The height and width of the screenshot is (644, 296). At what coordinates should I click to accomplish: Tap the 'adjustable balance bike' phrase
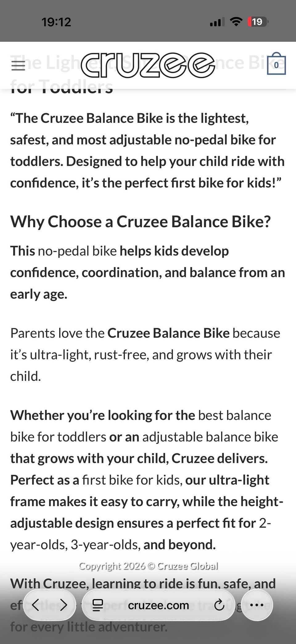click(x=210, y=437)
